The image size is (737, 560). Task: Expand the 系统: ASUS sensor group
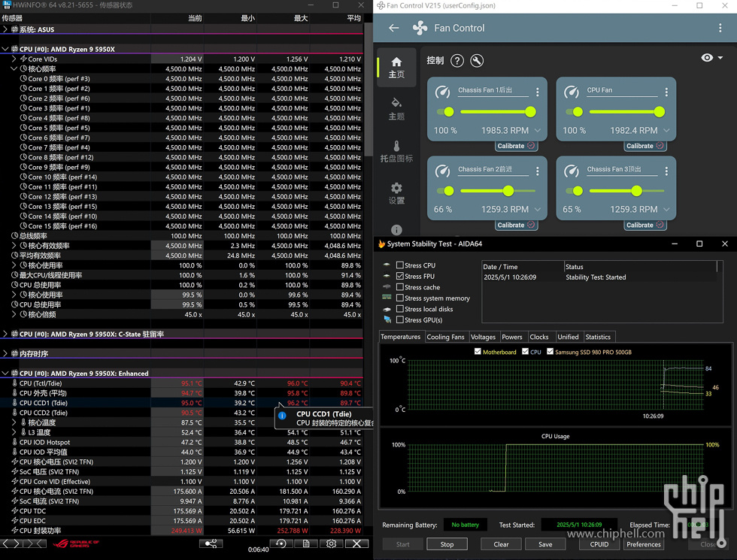(x=5, y=29)
